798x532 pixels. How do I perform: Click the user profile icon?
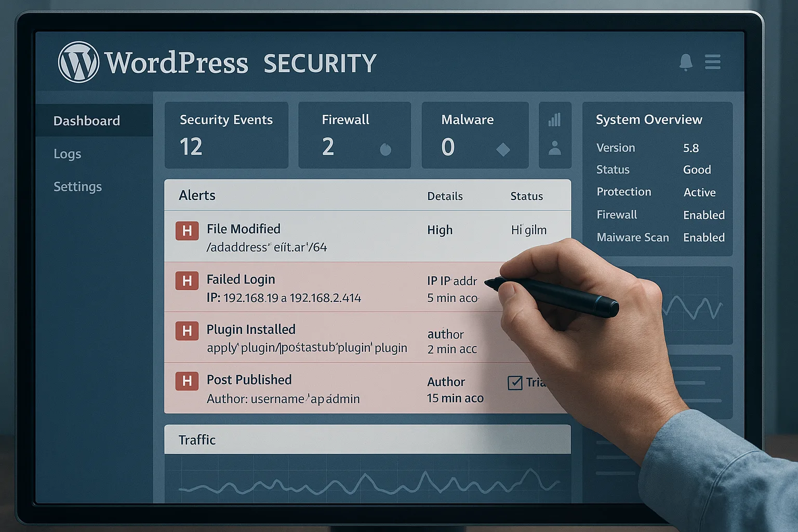point(555,148)
